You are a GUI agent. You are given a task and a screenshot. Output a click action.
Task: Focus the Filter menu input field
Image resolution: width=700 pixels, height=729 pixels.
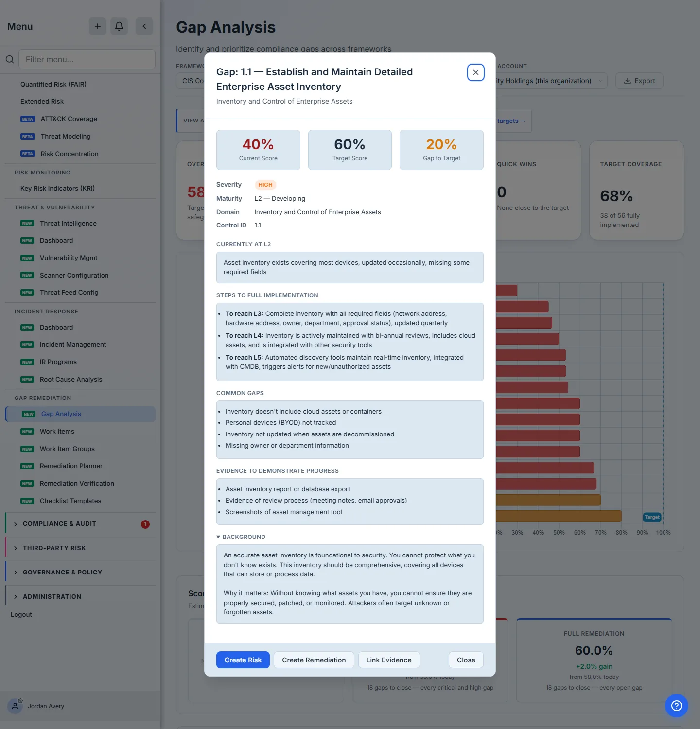(87, 59)
